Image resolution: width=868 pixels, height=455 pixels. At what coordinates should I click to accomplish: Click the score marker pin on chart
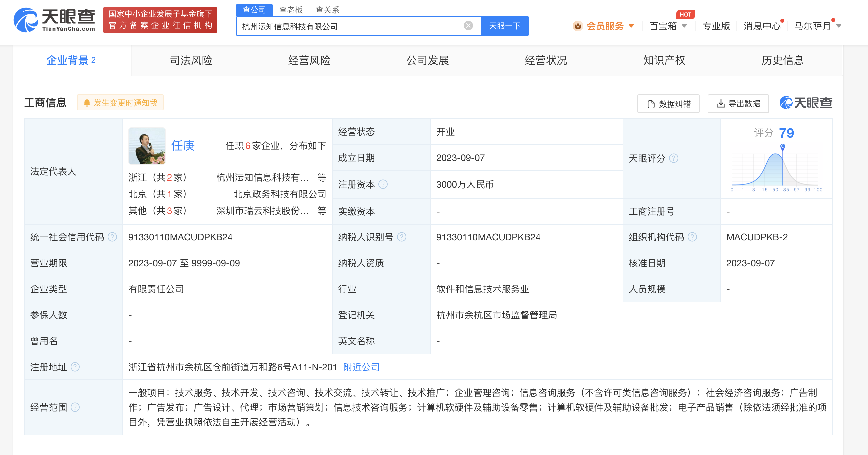[783, 147]
